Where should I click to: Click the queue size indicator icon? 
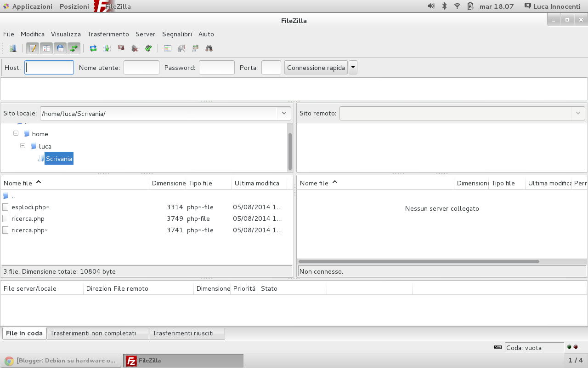pos(498,347)
